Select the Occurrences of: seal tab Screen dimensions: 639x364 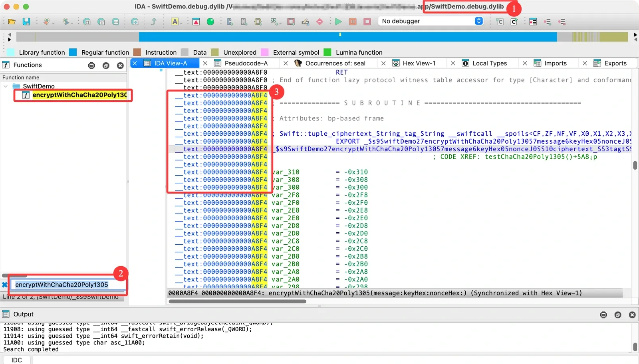pyautogui.click(x=335, y=63)
